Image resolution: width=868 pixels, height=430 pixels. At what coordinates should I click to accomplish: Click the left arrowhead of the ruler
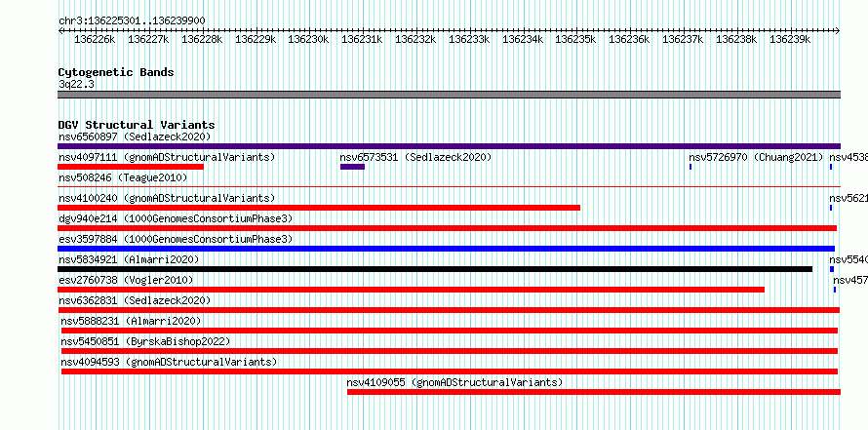(x=60, y=30)
